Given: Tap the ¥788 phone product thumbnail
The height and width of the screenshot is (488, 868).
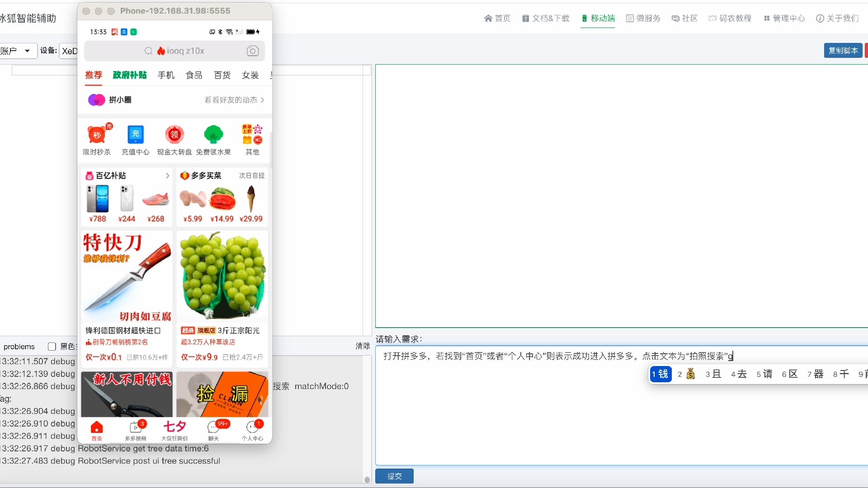Looking at the screenshot, I should coord(98,199).
